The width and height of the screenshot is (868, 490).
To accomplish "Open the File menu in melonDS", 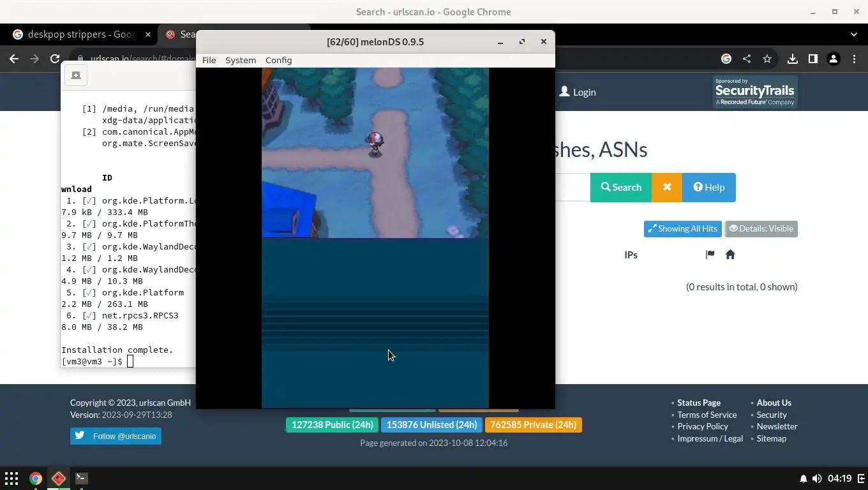I will 209,60.
